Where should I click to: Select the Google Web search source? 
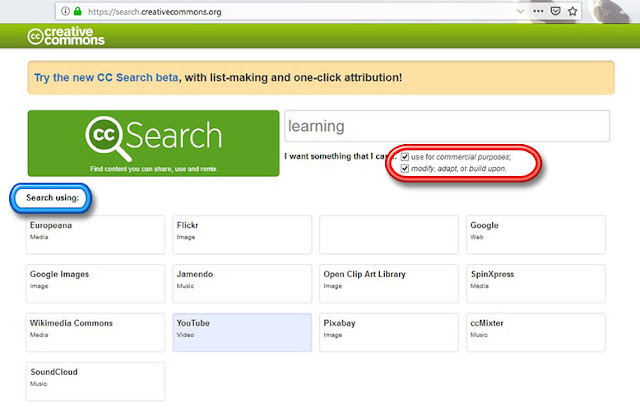tap(536, 235)
